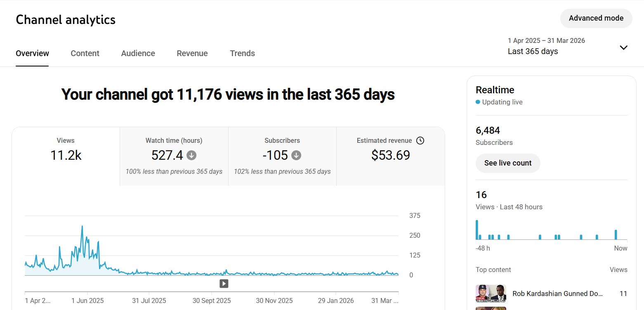Screen dimensions: 644x310
Task: Click the Advanced mode button
Action: (596, 18)
